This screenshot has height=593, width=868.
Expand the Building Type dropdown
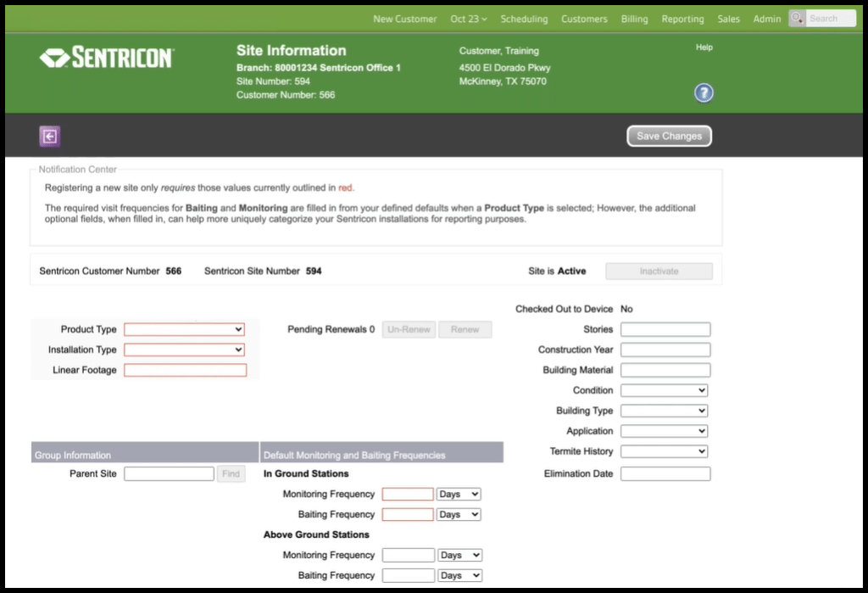[x=664, y=411]
